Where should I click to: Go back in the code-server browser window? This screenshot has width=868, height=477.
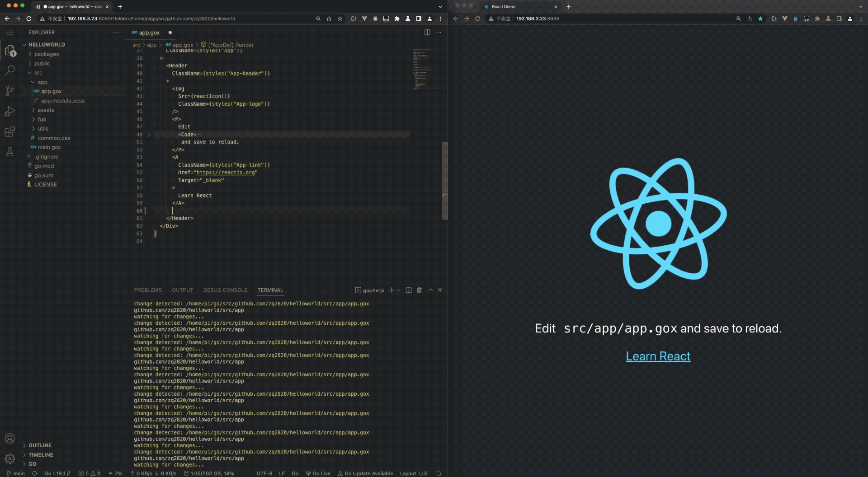coord(7,19)
